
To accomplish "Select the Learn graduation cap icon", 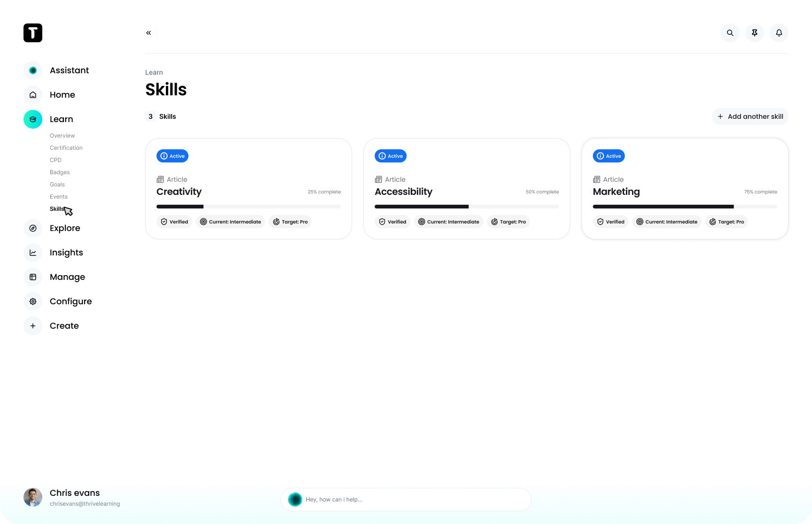I will pos(32,119).
